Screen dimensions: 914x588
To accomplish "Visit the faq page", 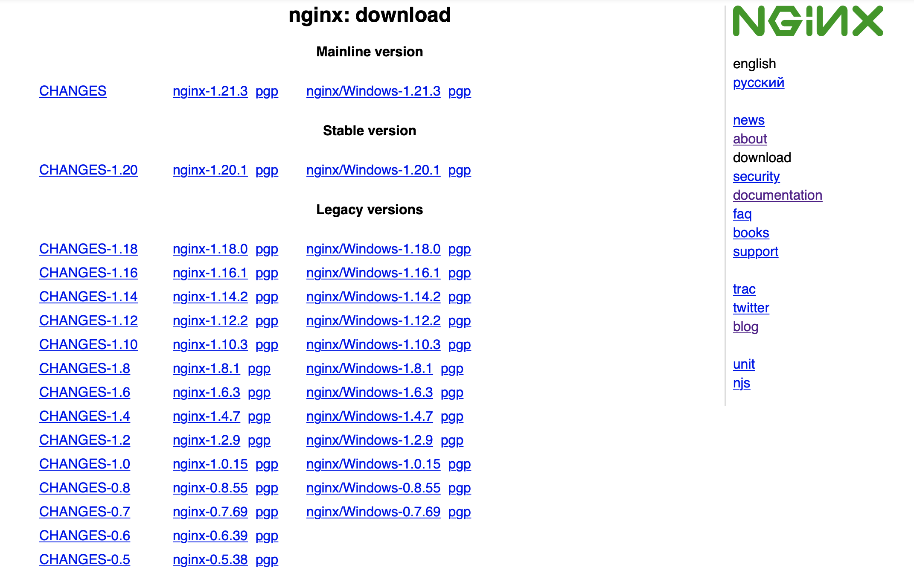I will (742, 214).
